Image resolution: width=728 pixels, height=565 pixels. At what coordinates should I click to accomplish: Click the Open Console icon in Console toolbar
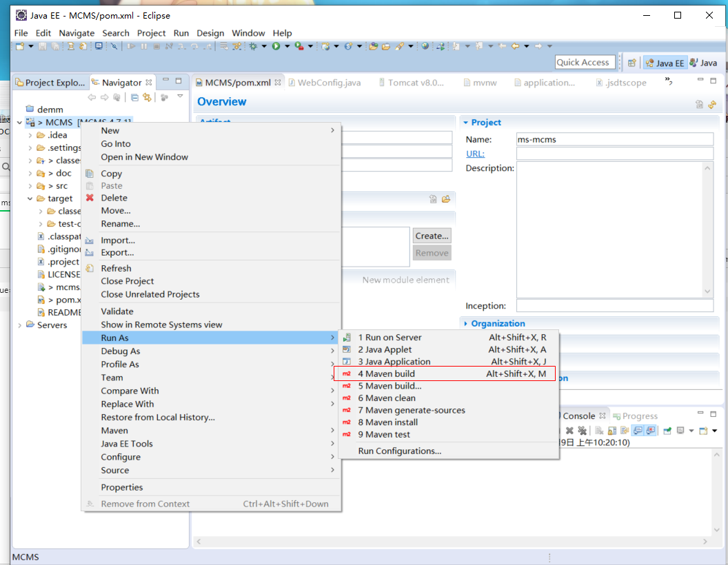(703, 431)
